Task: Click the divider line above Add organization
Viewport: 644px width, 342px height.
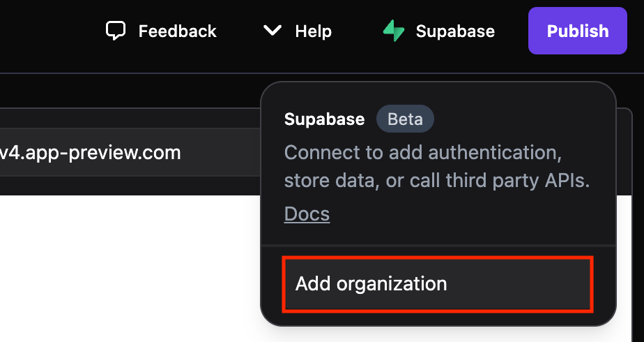Action: 437,246
